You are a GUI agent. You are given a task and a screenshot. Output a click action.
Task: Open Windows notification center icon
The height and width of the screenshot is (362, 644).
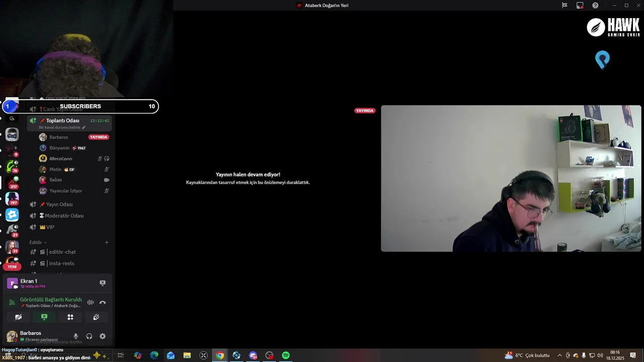[633, 355]
